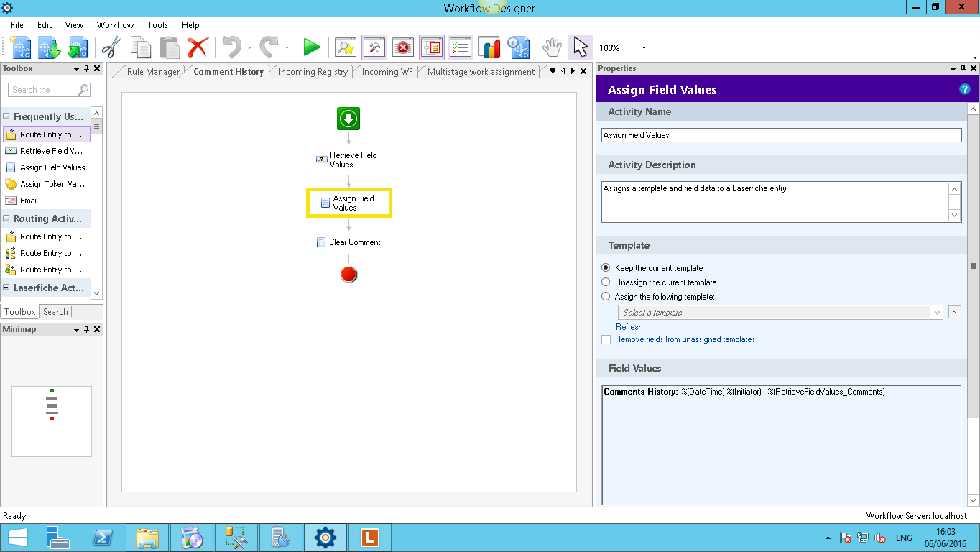This screenshot has width=980, height=552.
Task: Click the green Start node on canvas
Action: [348, 119]
